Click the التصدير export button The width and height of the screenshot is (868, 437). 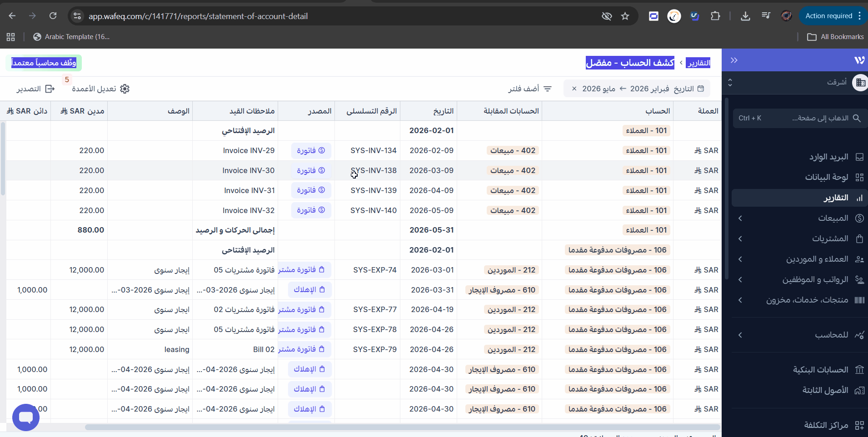click(35, 89)
